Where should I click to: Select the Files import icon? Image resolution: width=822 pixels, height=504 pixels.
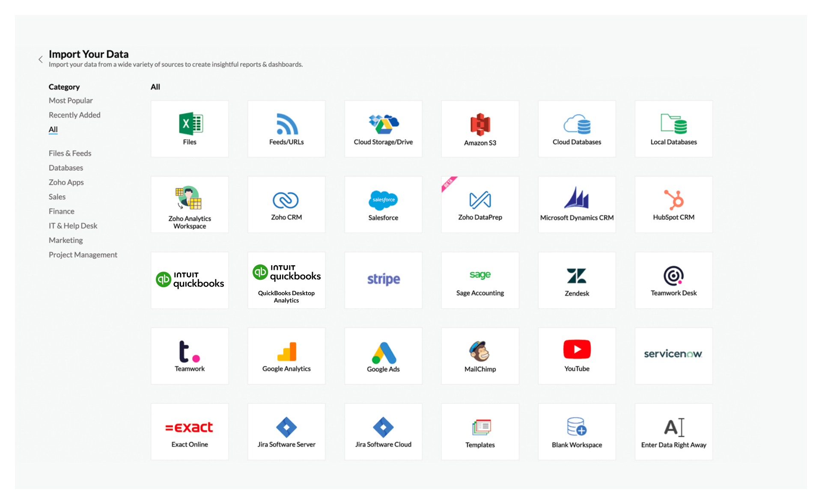tap(190, 128)
